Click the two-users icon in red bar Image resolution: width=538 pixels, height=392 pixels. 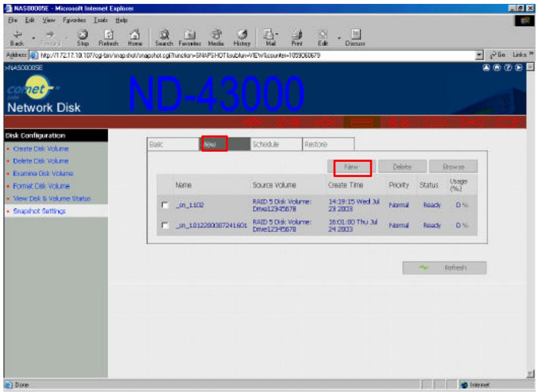click(x=400, y=122)
